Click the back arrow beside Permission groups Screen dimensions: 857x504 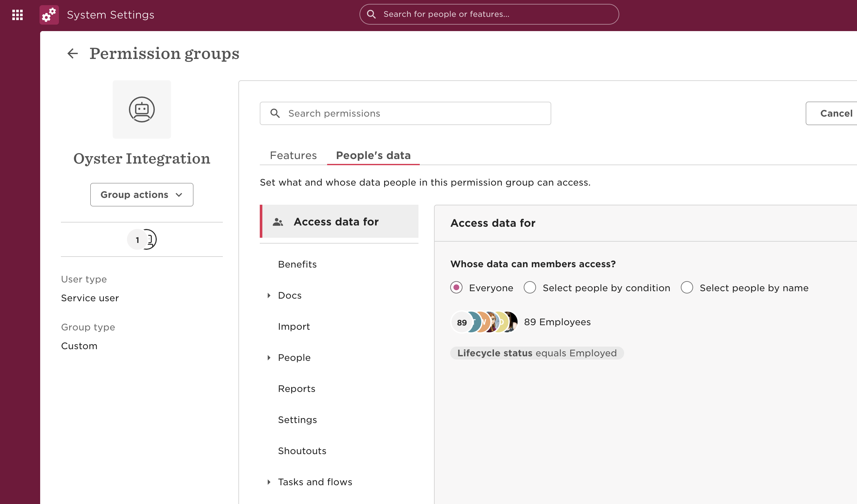pos(73,53)
